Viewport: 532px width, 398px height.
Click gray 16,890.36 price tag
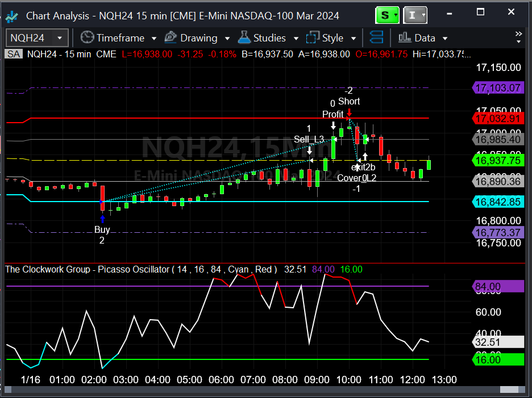click(498, 181)
